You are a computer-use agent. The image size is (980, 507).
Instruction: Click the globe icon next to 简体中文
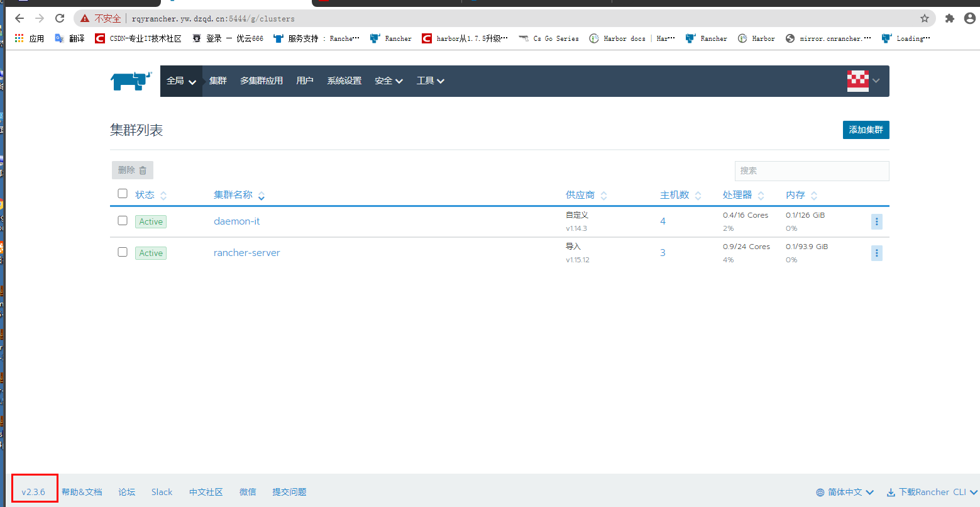pyautogui.click(x=818, y=492)
